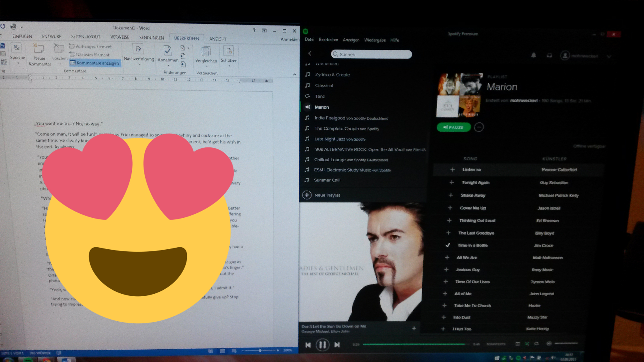Switch to SEITENLAYOUT tab

85,37
